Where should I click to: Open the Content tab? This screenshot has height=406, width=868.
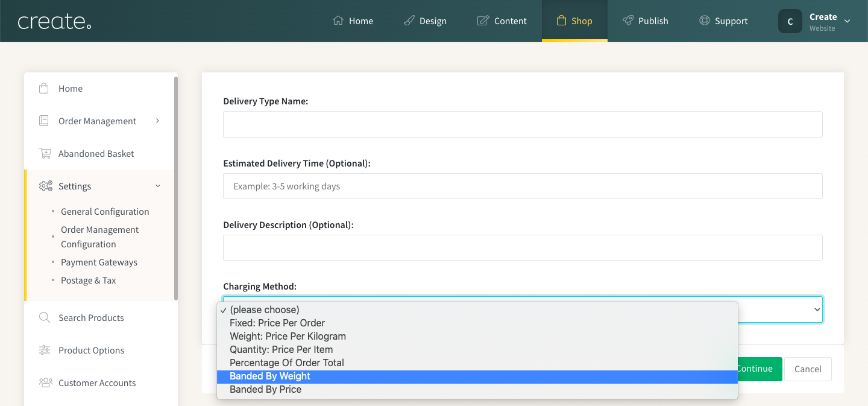click(502, 21)
